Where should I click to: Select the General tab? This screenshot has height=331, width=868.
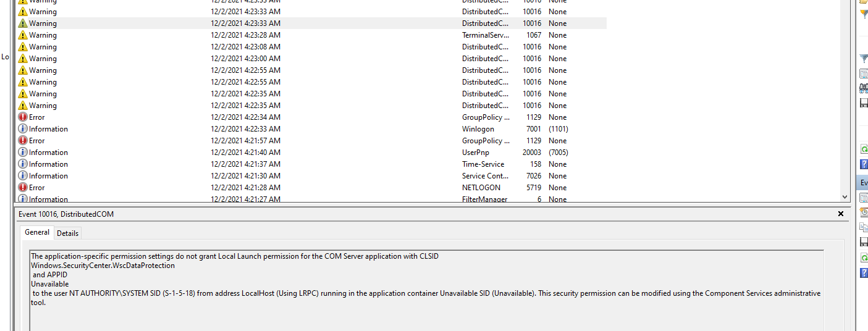pos(37,232)
